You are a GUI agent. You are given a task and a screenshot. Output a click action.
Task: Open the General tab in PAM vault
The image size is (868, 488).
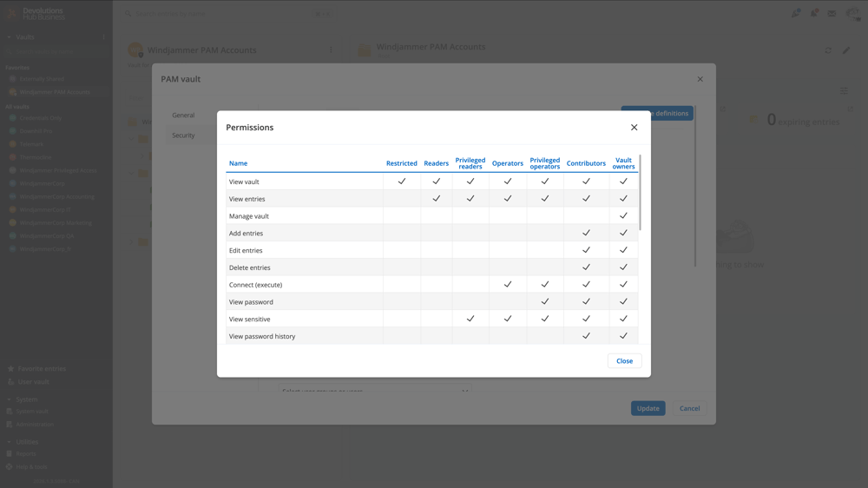coord(183,115)
